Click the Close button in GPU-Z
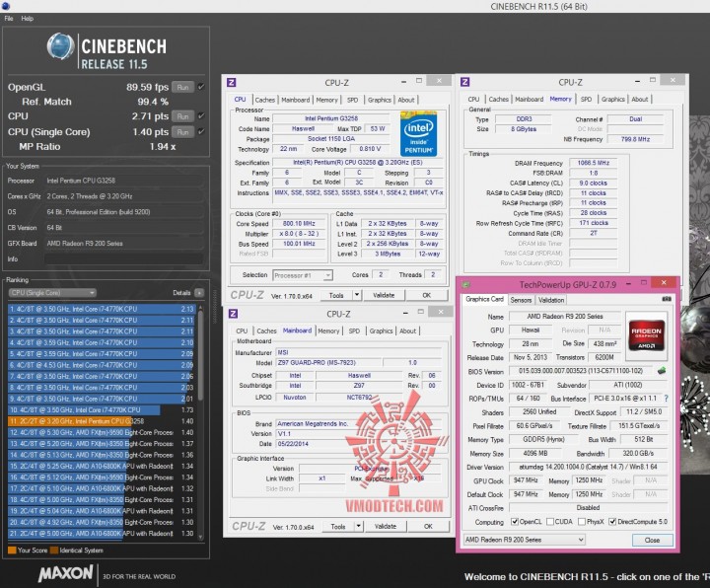 [x=652, y=541]
